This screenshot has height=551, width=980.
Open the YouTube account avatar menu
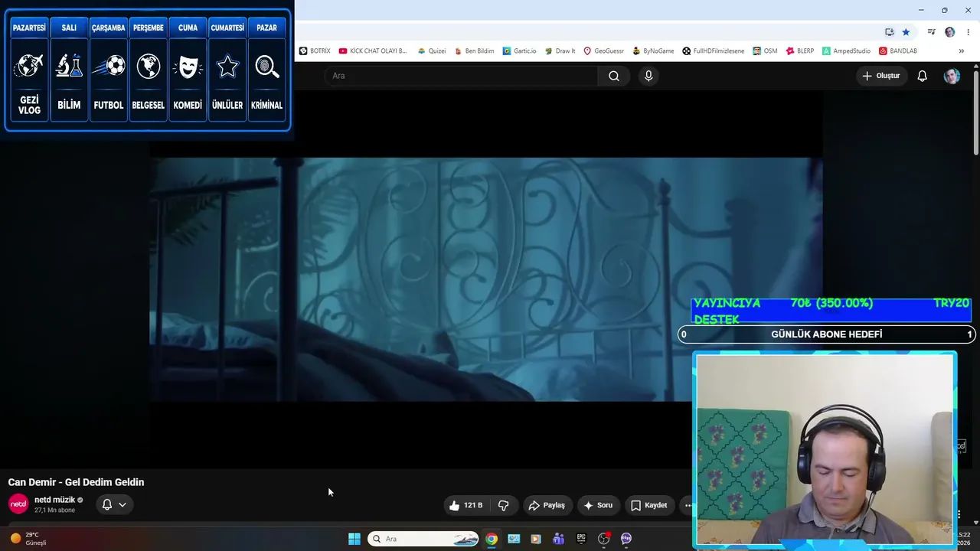[952, 76]
